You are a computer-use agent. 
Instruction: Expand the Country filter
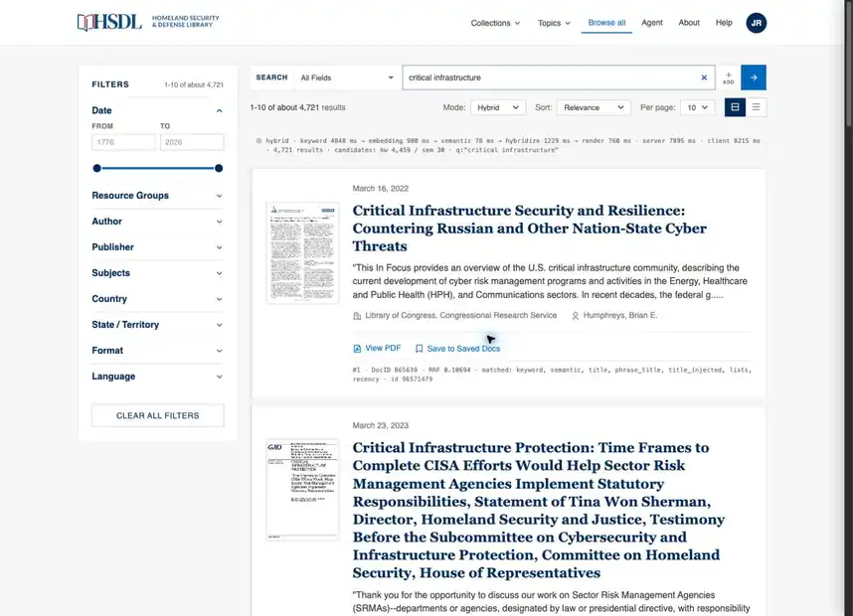coord(158,298)
